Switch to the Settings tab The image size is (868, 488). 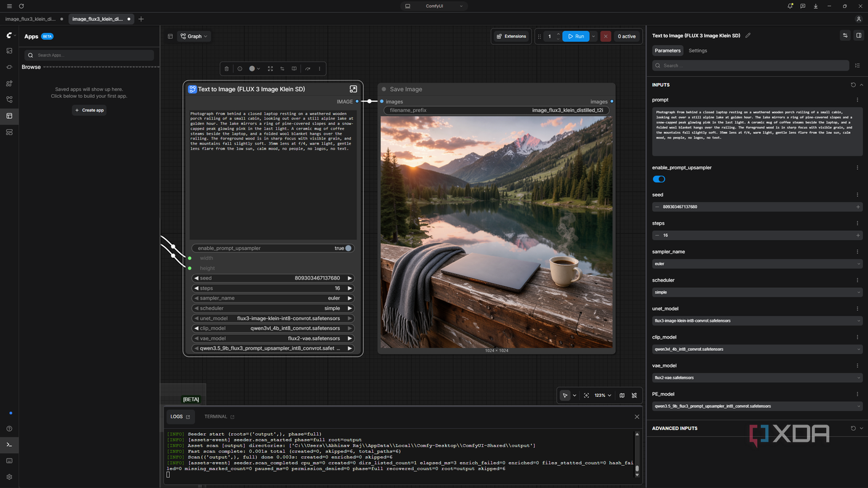pyautogui.click(x=697, y=50)
